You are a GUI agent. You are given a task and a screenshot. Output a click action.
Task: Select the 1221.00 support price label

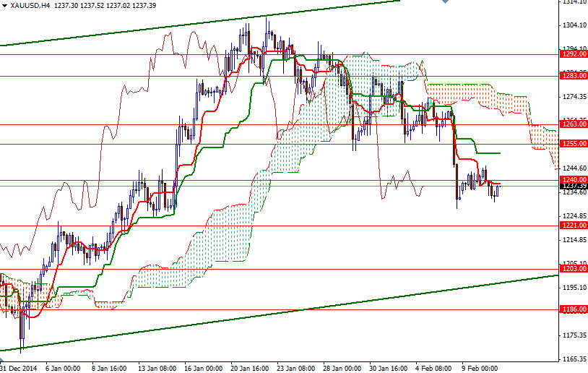point(573,226)
